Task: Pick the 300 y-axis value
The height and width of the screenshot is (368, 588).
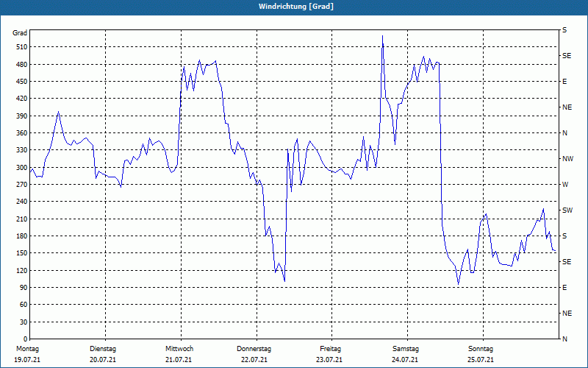Action: [22, 168]
